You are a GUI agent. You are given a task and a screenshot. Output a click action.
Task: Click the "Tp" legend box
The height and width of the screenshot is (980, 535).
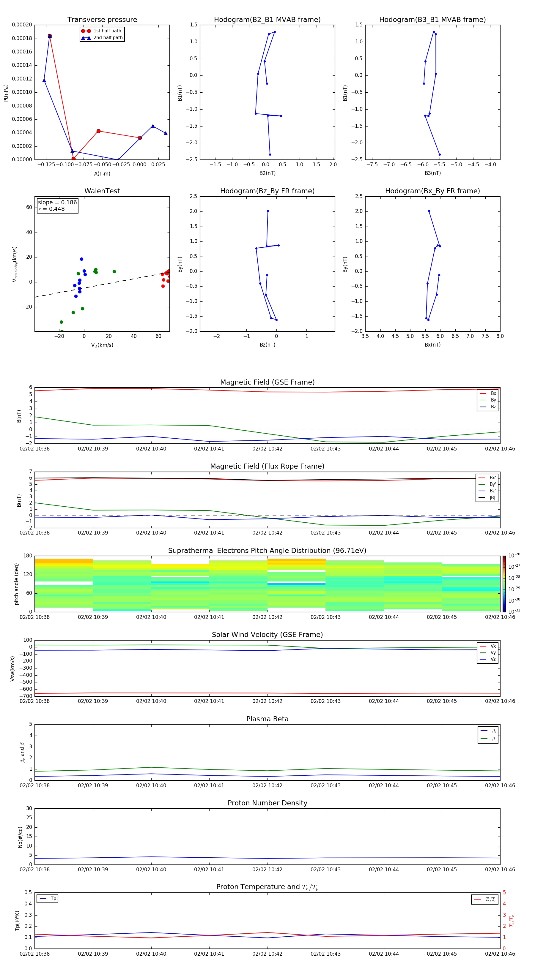pos(48,899)
